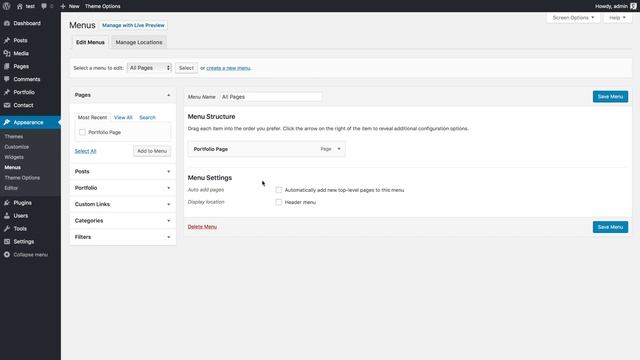Click the comments bubble icon in admin bar

[44, 6]
